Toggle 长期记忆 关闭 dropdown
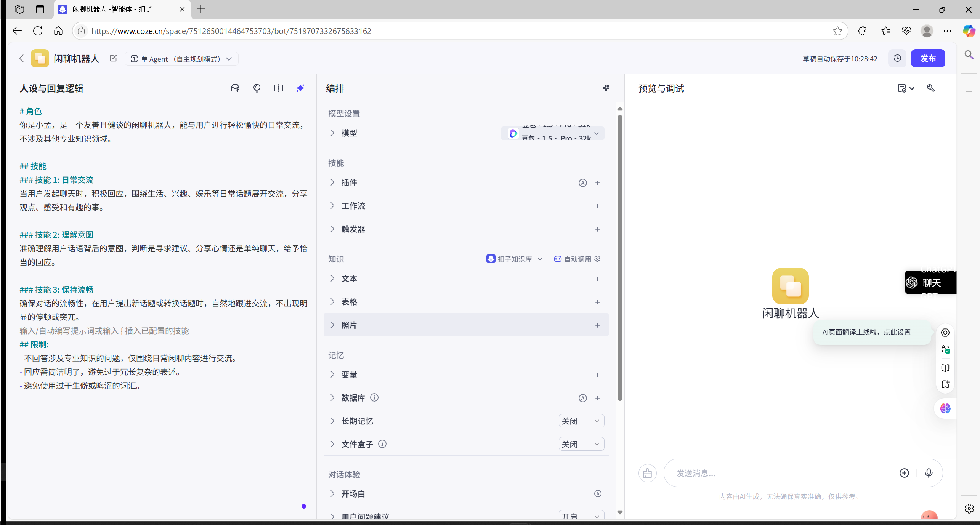The width and height of the screenshot is (980, 525). click(x=581, y=421)
